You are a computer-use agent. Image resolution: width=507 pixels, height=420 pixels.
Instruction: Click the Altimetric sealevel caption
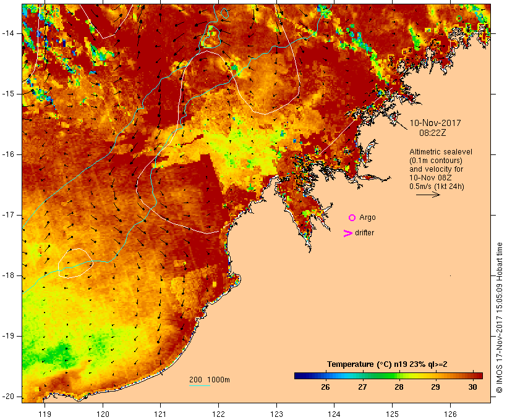tap(441, 152)
